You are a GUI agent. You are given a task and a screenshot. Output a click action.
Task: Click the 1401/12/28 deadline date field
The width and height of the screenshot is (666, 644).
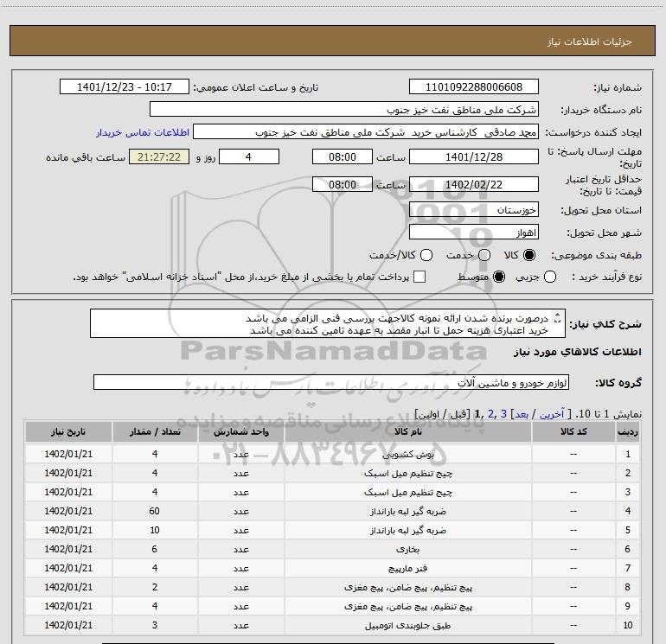pyautogui.click(x=474, y=156)
